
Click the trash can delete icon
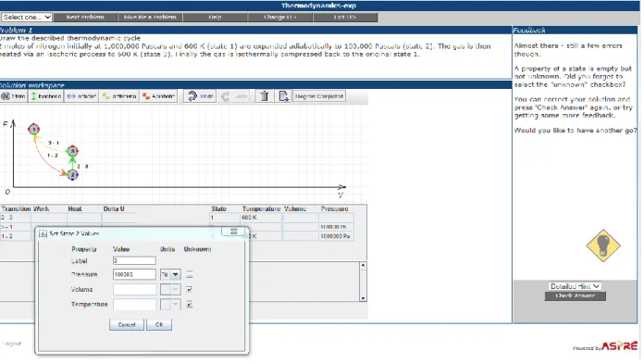click(x=264, y=96)
